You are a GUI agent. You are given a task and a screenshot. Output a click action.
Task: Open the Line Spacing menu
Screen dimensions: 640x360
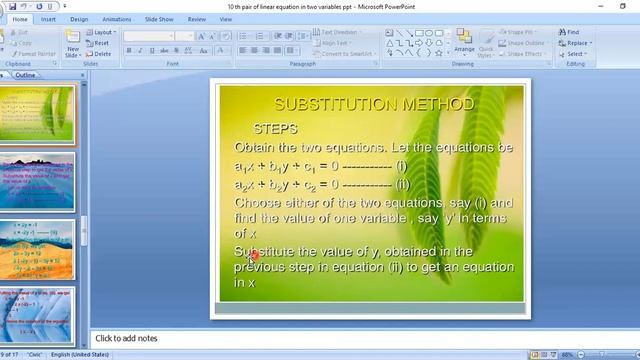302,36
